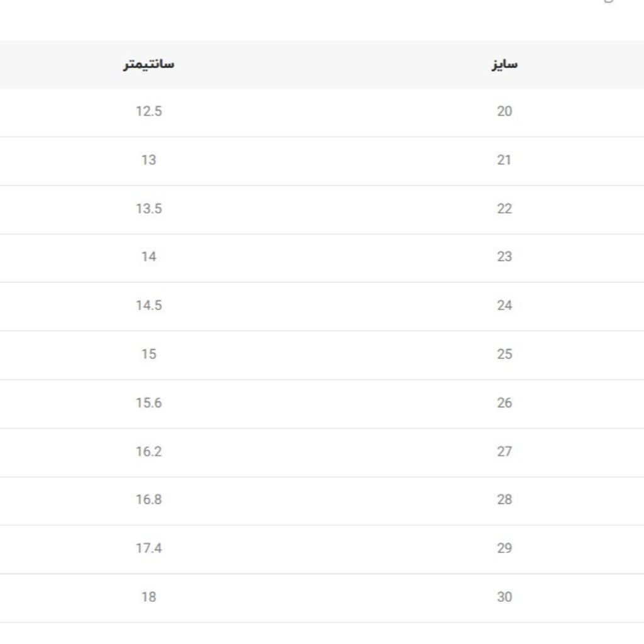Image resolution: width=644 pixels, height=644 pixels.
Task: Select the size 21 cell
Action: click(x=504, y=160)
